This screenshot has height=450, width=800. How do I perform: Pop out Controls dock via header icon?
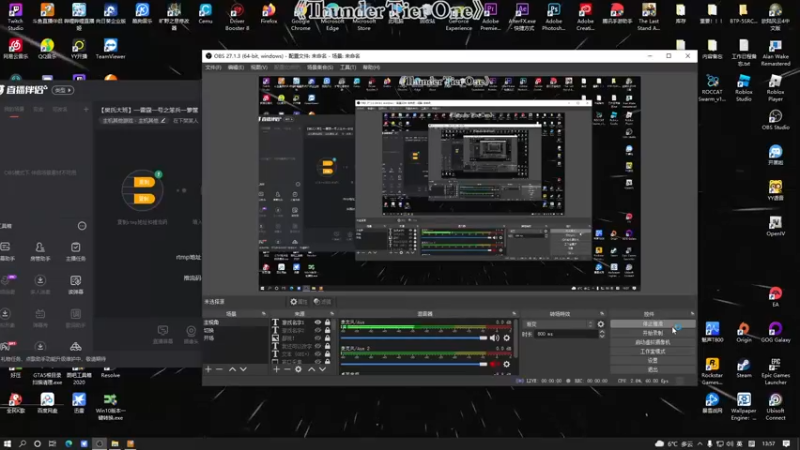click(x=692, y=314)
